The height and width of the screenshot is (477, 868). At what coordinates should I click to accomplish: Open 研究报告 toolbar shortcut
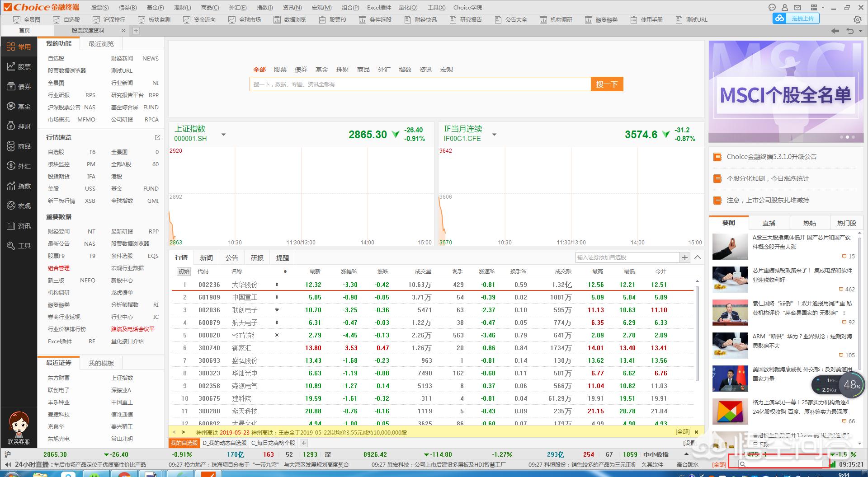(x=466, y=19)
